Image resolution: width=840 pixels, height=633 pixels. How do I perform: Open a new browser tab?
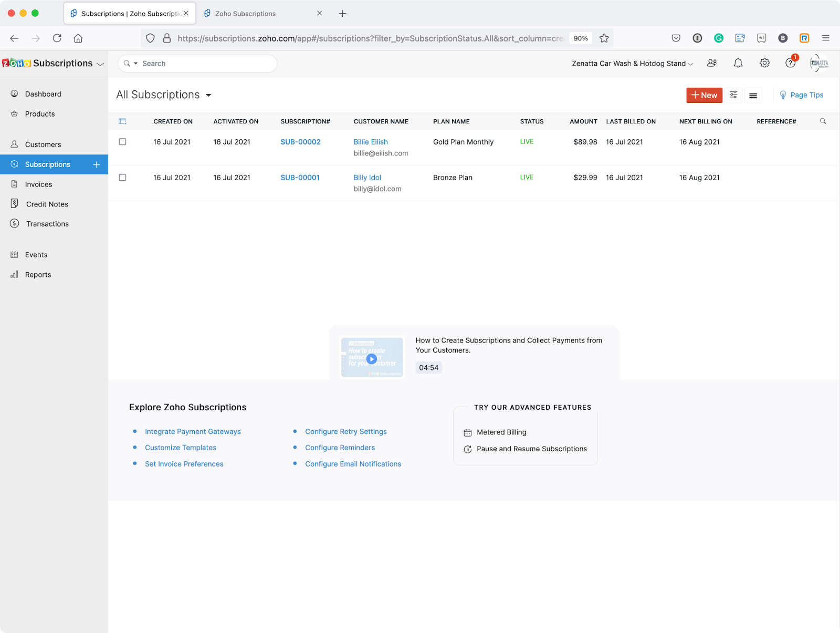(x=342, y=14)
